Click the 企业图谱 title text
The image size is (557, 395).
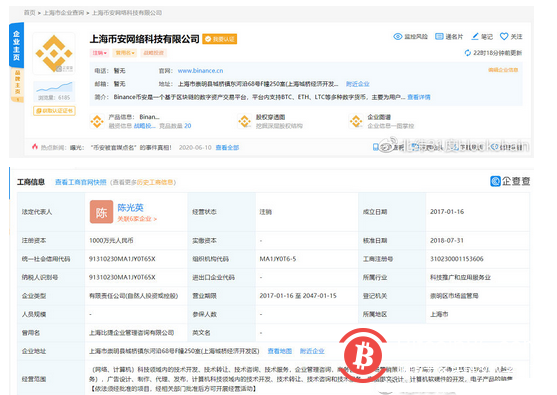(x=379, y=117)
